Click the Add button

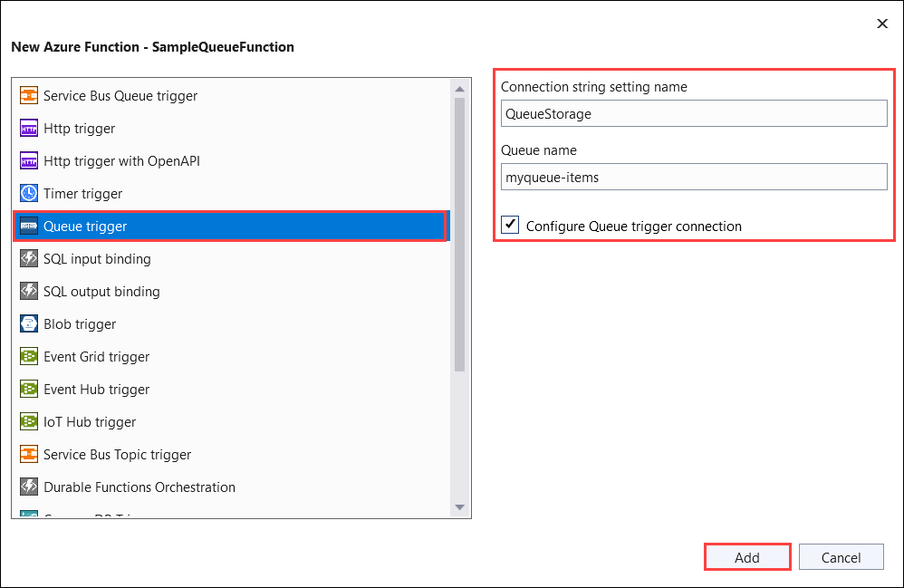(x=747, y=557)
